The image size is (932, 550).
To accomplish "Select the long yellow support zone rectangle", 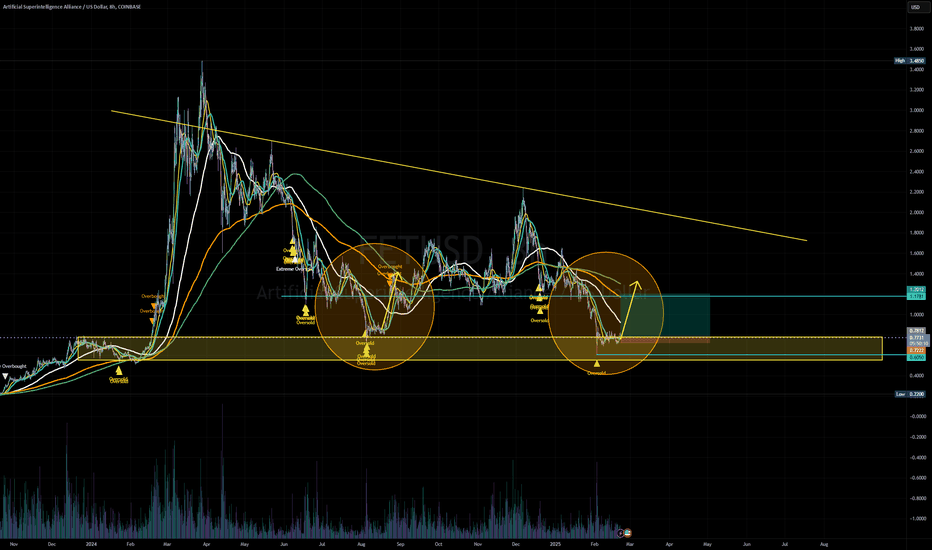I will tap(480, 348).
